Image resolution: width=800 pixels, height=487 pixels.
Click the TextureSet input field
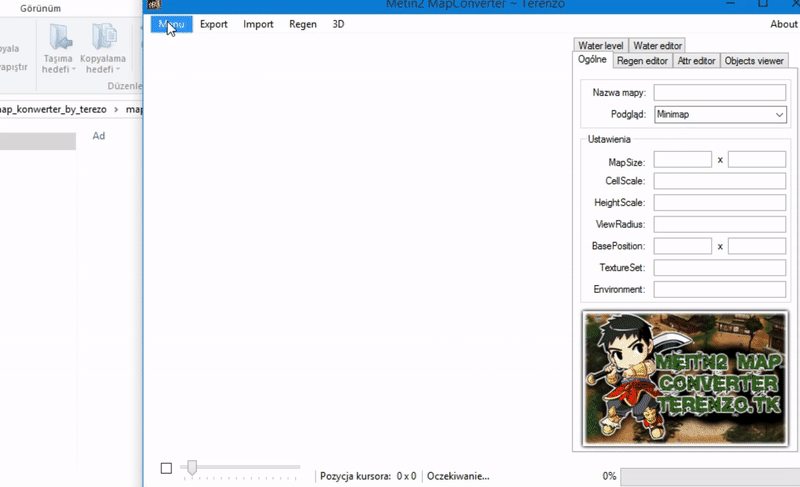click(x=719, y=268)
